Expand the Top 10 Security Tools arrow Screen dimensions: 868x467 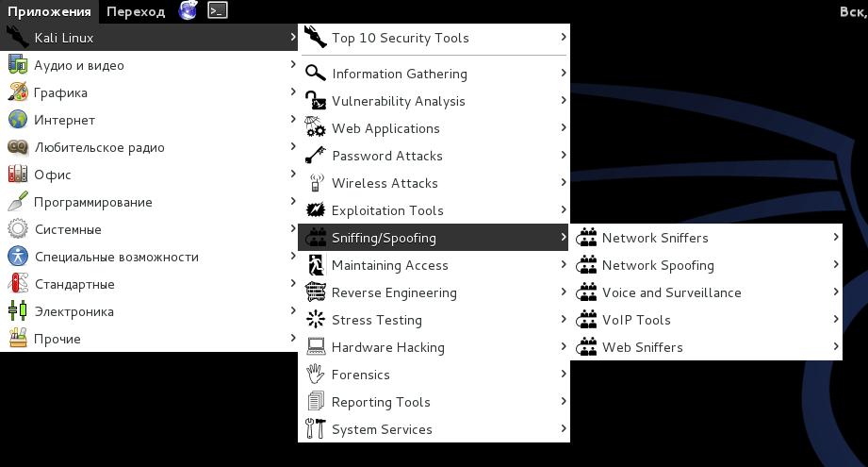pos(564,38)
